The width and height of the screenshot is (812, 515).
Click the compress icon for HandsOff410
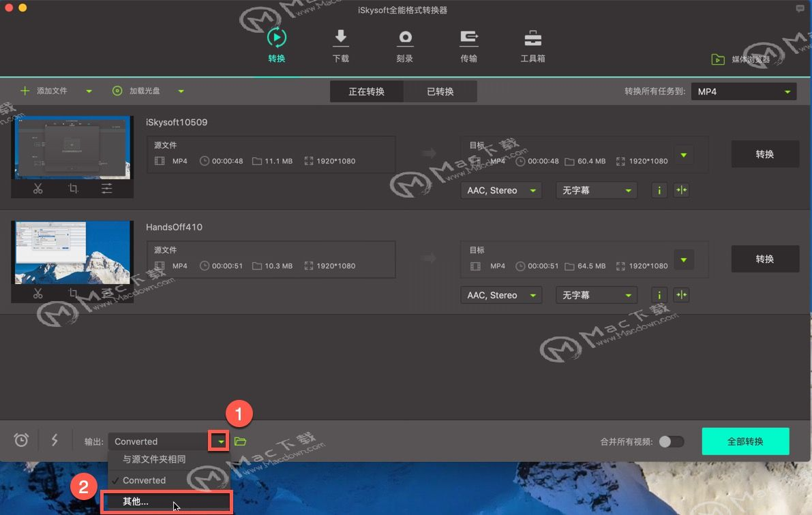point(682,295)
